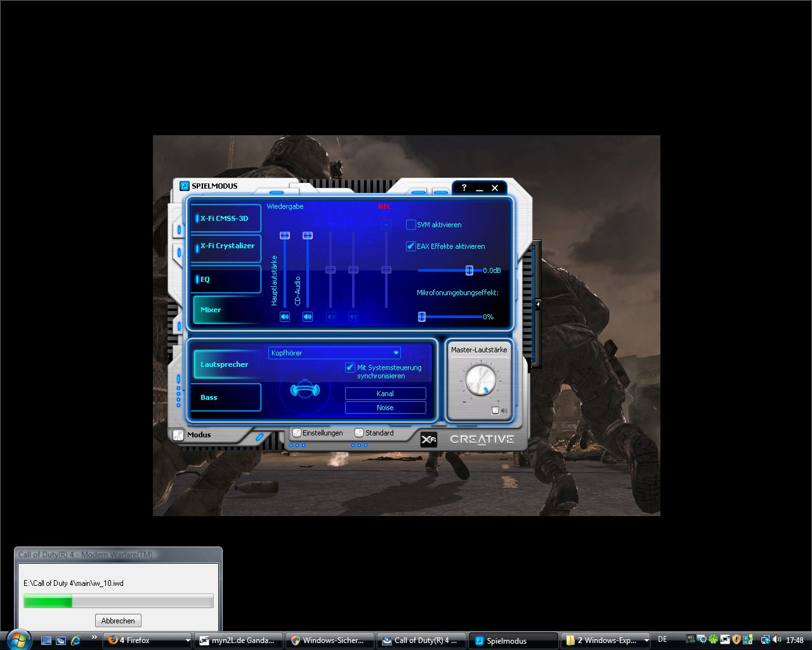Uncheck Mit Systemsteuerung synchronisieren
The height and width of the screenshot is (650, 812).
click(350, 368)
